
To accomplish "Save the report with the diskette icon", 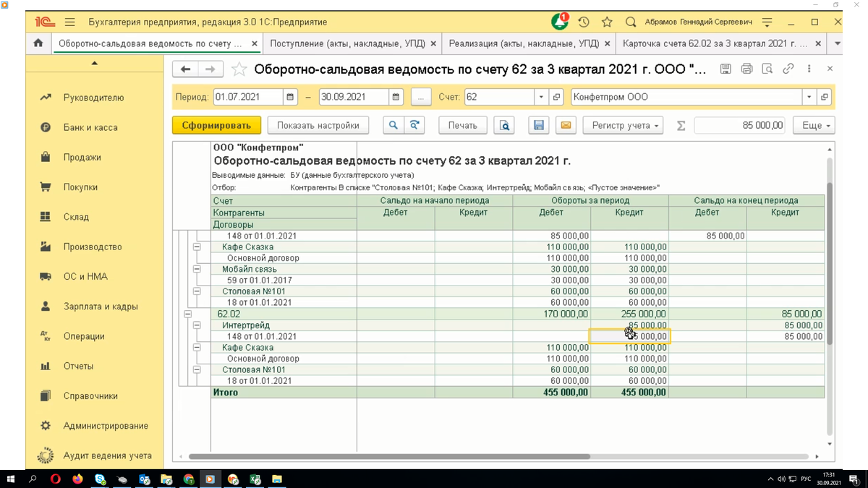I will pos(539,125).
